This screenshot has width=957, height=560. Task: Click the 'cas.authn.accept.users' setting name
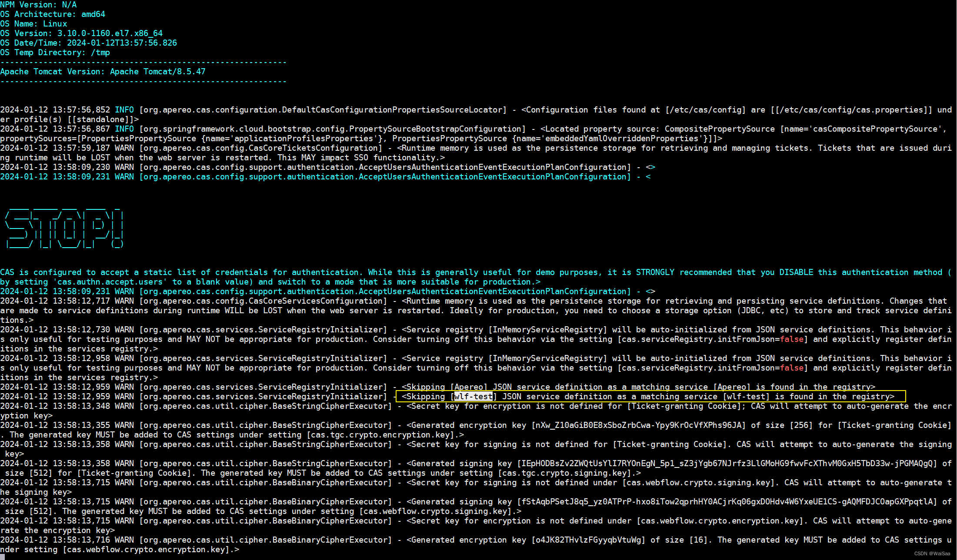(110, 282)
